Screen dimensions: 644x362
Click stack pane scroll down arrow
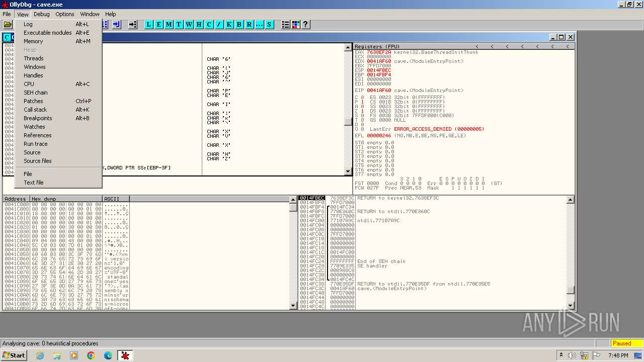pyautogui.click(x=570, y=305)
